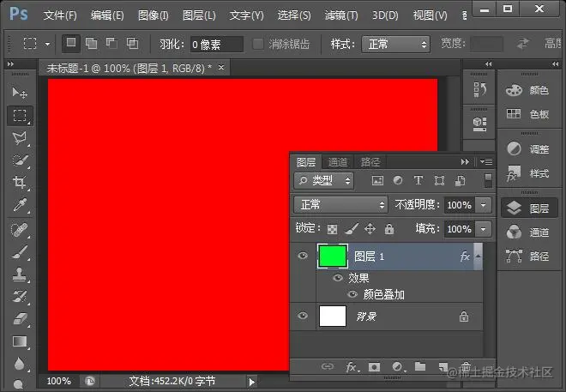Open the 图像(I) menu
The image size is (566, 392).
coord(153,15)
